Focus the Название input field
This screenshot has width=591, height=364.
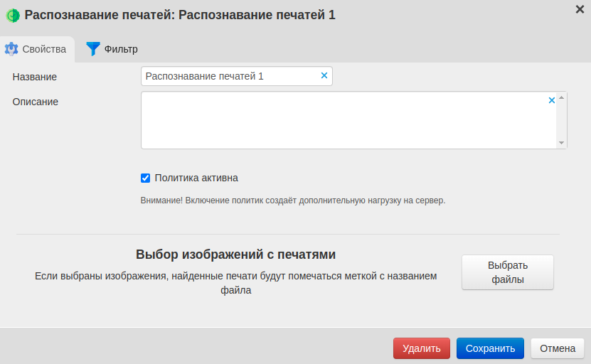point(228,76)
